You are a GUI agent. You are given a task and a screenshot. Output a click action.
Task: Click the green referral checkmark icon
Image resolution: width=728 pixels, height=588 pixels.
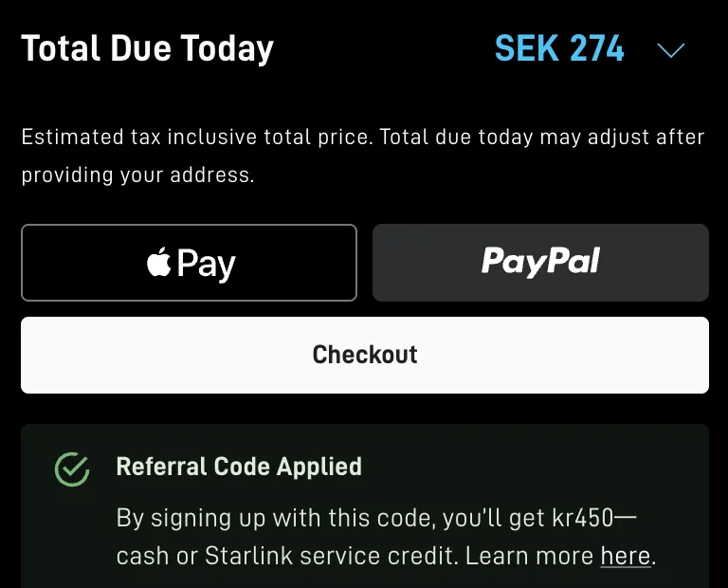72,469
